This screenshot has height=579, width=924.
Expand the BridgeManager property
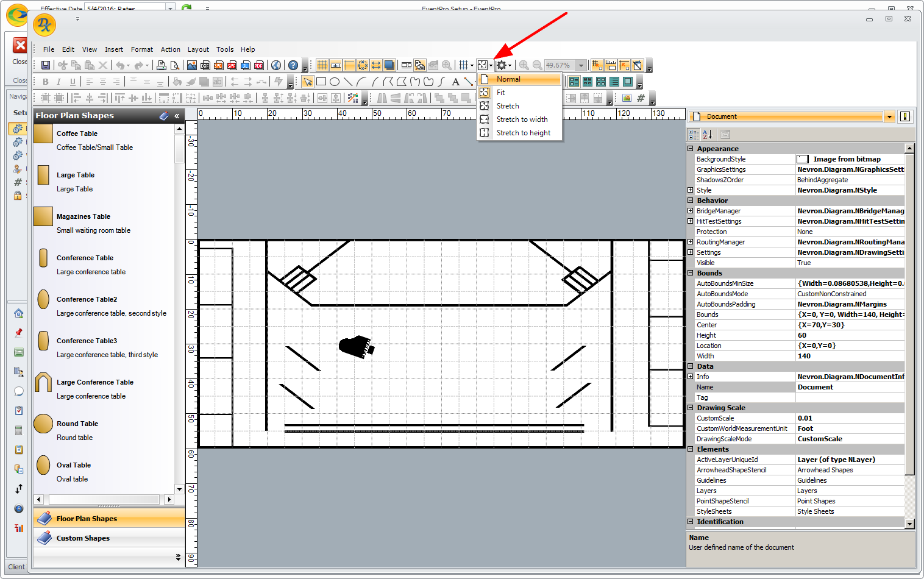coord(691,211)
